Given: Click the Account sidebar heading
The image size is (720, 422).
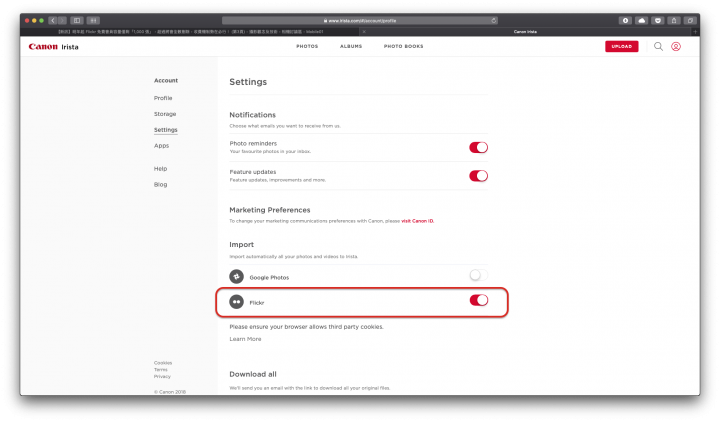Looking at the screenshot, I should point(166,80).
